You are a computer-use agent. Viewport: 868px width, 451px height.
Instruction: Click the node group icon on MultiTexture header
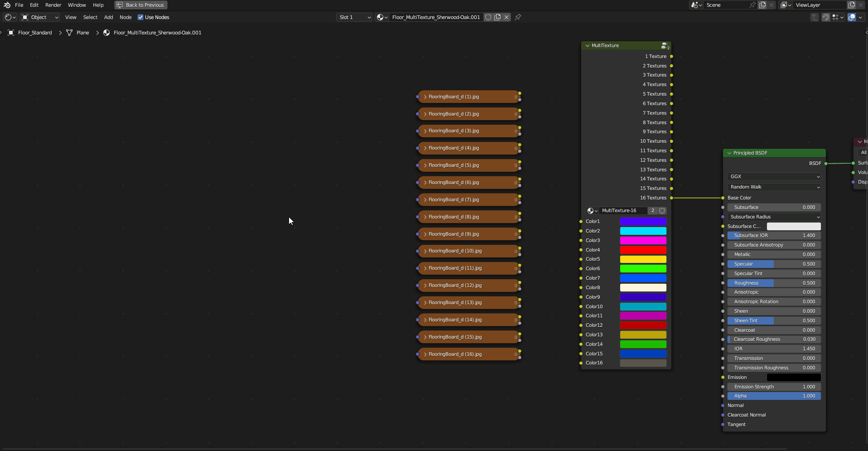[x=665, y=46]
